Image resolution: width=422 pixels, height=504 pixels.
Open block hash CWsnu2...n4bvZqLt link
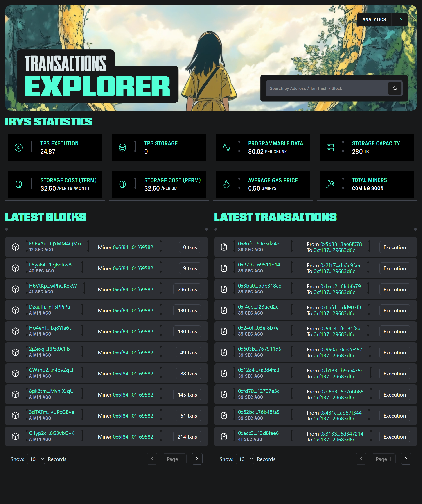51,370
